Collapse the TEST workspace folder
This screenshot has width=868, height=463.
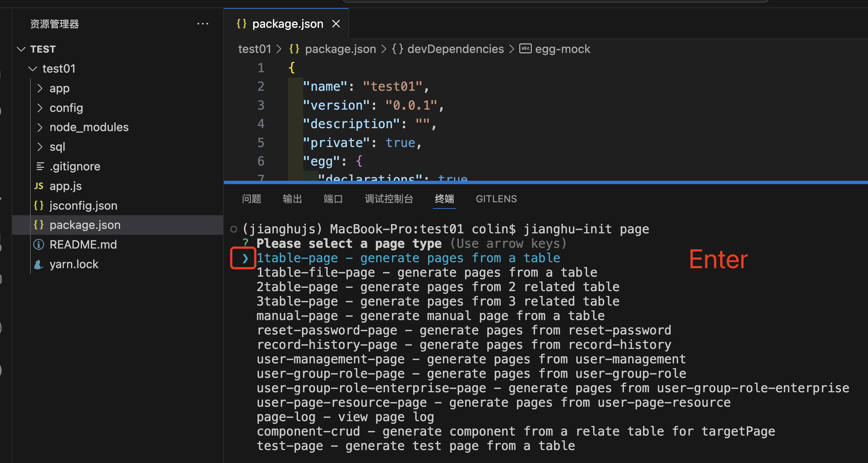[21, 49]
